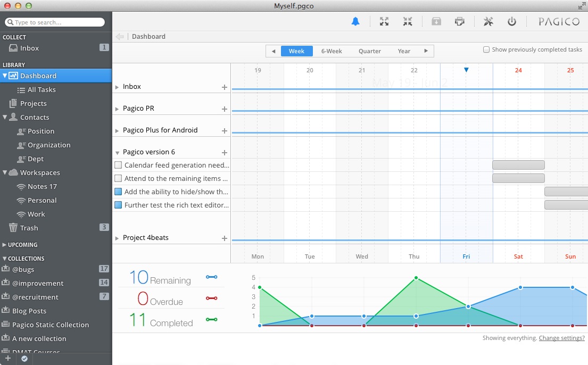588x365 pixels.
Task: Click the Change settings? link
Action: click(x=562, y=338)
